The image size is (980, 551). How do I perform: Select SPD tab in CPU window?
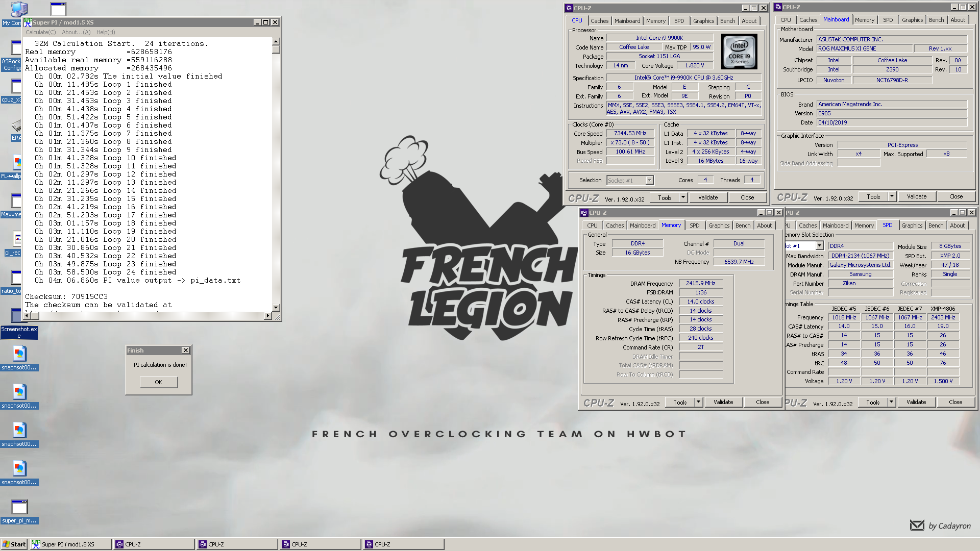point(679,21)
